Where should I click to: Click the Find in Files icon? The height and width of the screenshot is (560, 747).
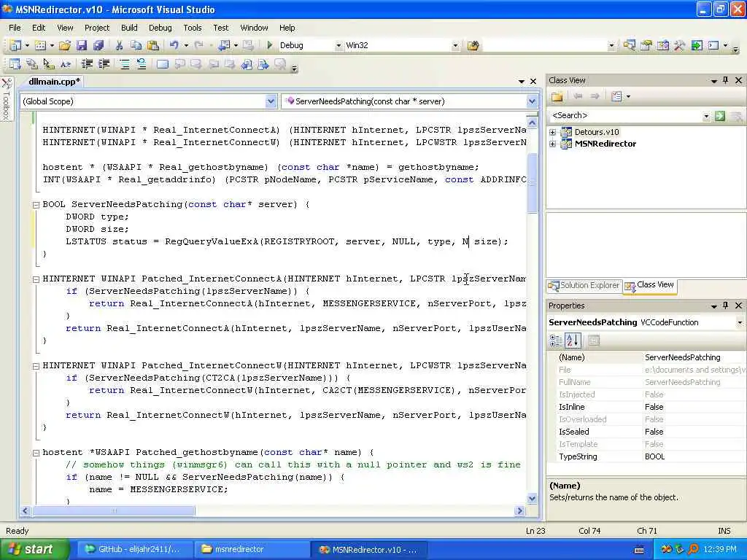473,45
